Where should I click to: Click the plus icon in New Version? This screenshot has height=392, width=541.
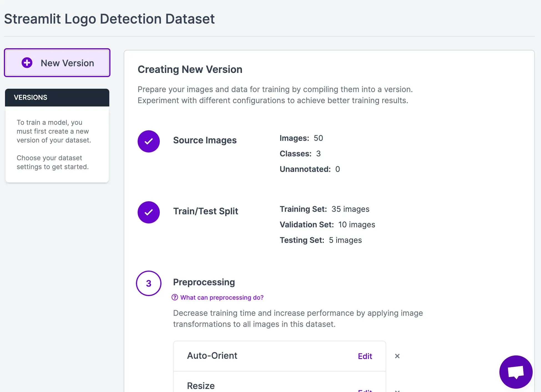(x=27, y=63)
